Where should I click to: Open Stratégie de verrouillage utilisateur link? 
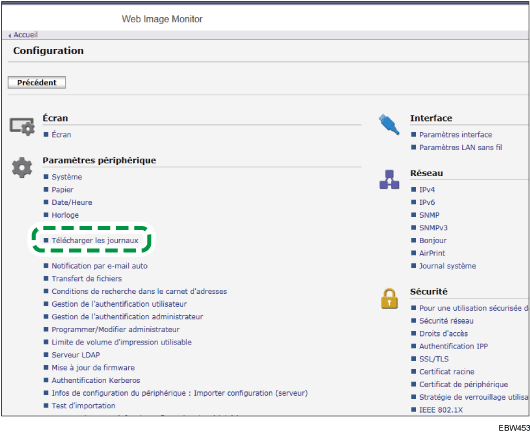(474, 397)
